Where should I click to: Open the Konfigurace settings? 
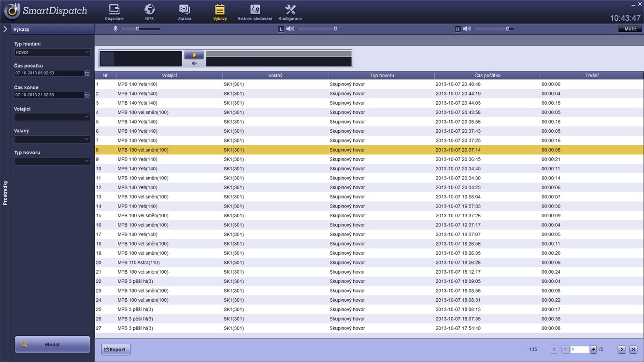290,13
